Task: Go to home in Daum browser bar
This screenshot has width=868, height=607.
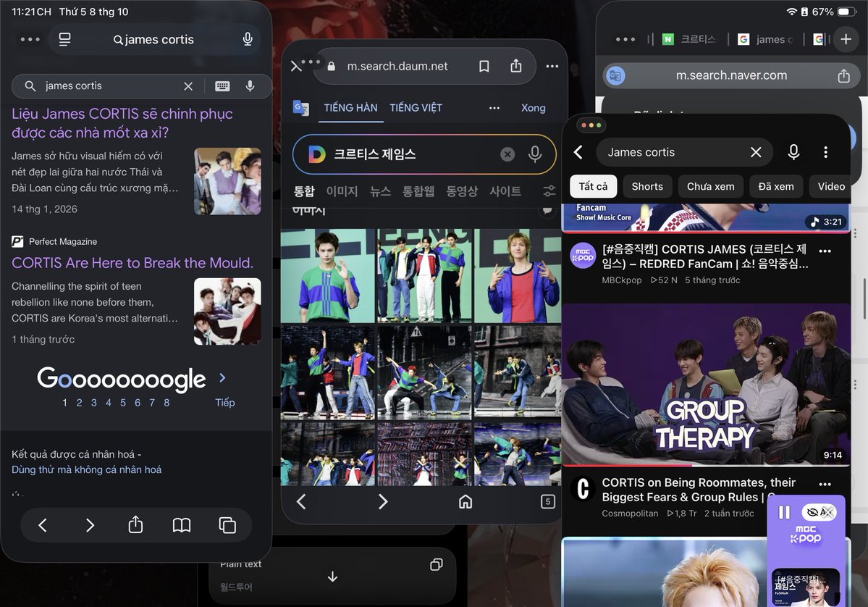Action: point(465,502)
